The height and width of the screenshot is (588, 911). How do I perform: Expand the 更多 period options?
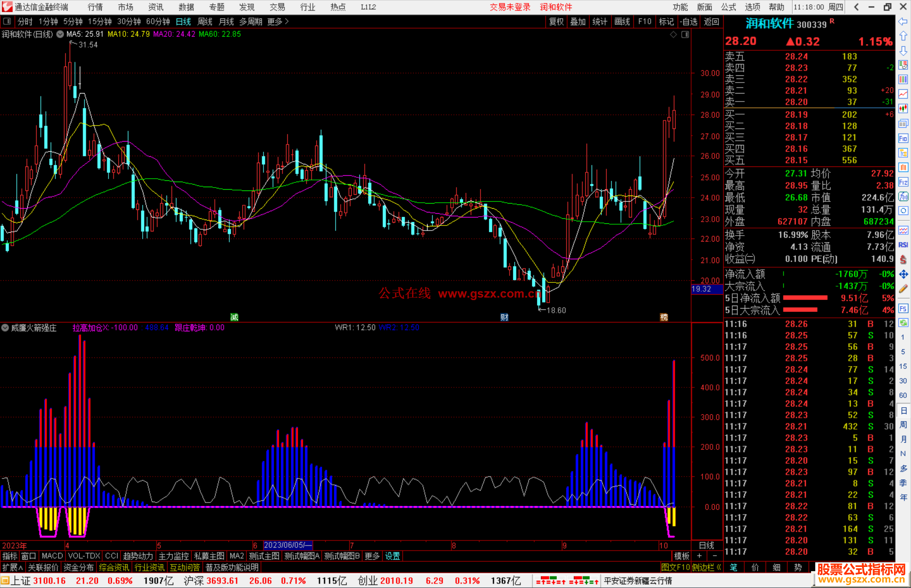(x=278, y=21)
